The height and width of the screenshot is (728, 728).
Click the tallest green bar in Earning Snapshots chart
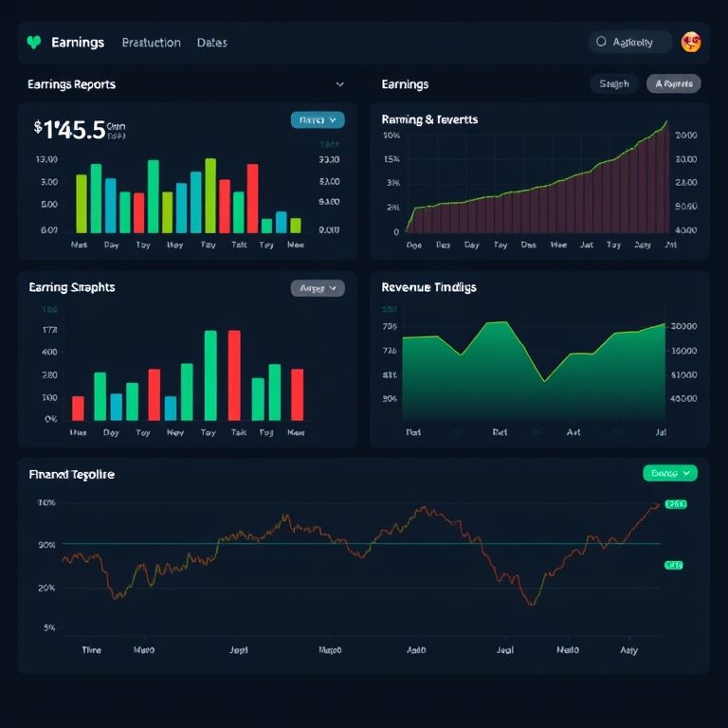(210, 374)
